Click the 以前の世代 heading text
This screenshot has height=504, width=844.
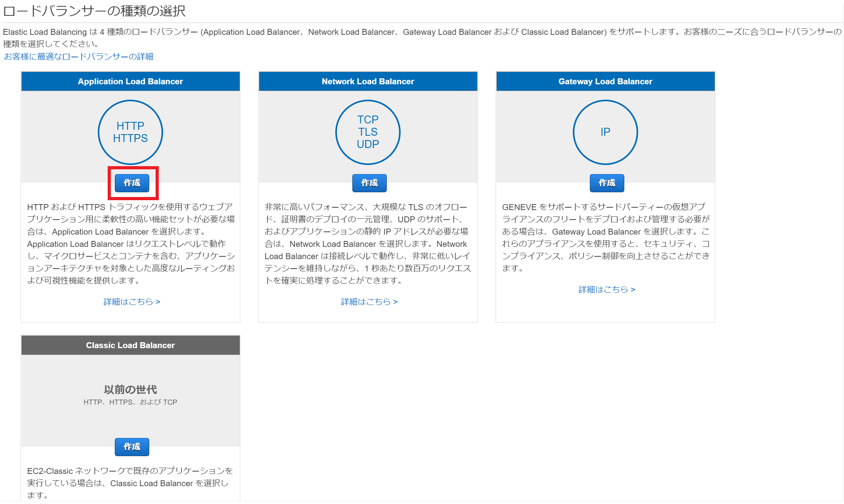pyautogui.click(x=130, y=390)
